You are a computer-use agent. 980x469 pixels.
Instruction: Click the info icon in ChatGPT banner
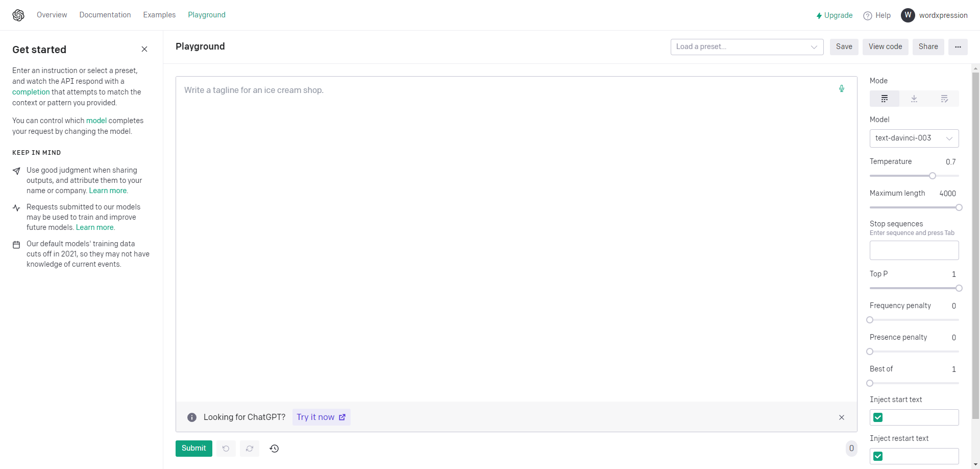pyautogui.click(x=192, y=417)
